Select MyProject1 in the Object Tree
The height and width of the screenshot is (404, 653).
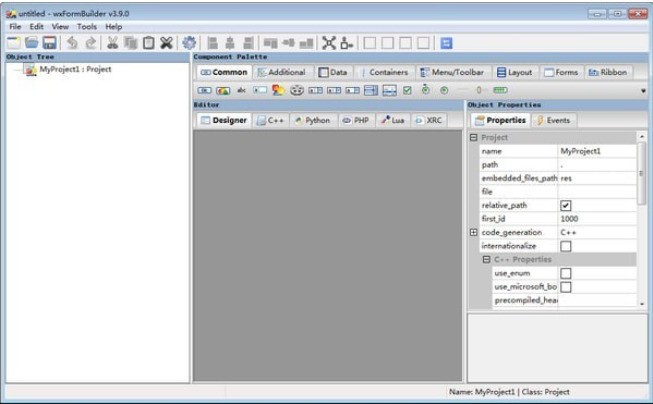[x=74, y=70]
